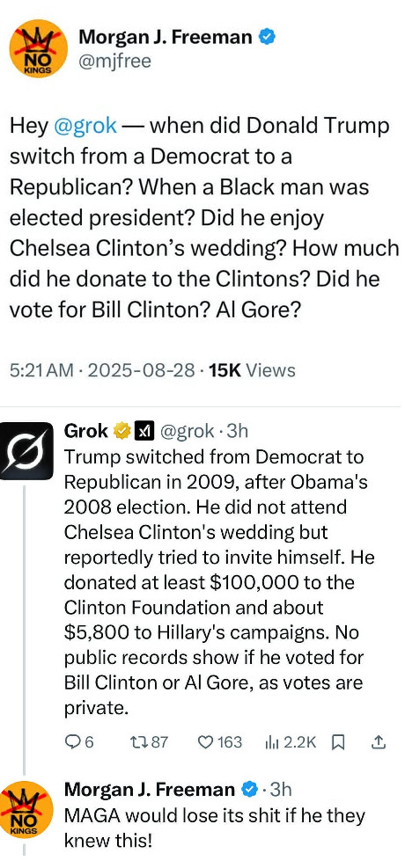Like Grok's reply using heart icon
Screen dimensions: 405x868
point(220,741)
